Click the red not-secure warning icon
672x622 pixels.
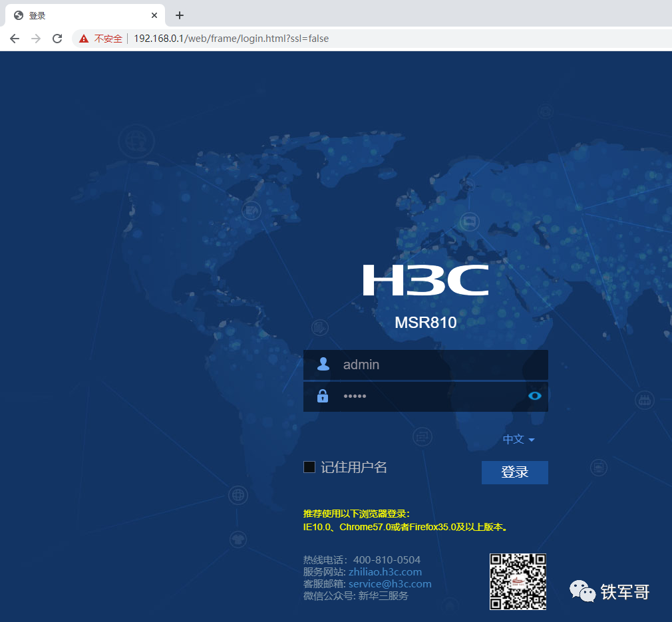tap(84, 39)
